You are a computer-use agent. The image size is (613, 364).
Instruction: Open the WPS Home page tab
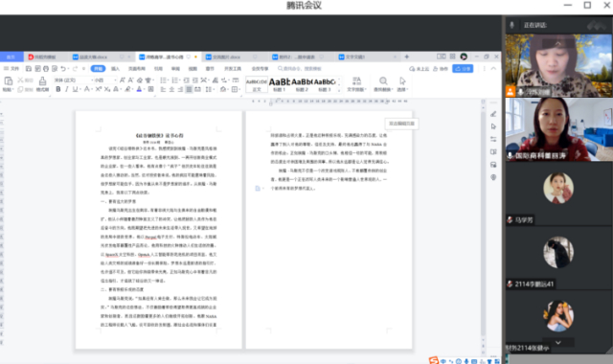click(11, 57)
